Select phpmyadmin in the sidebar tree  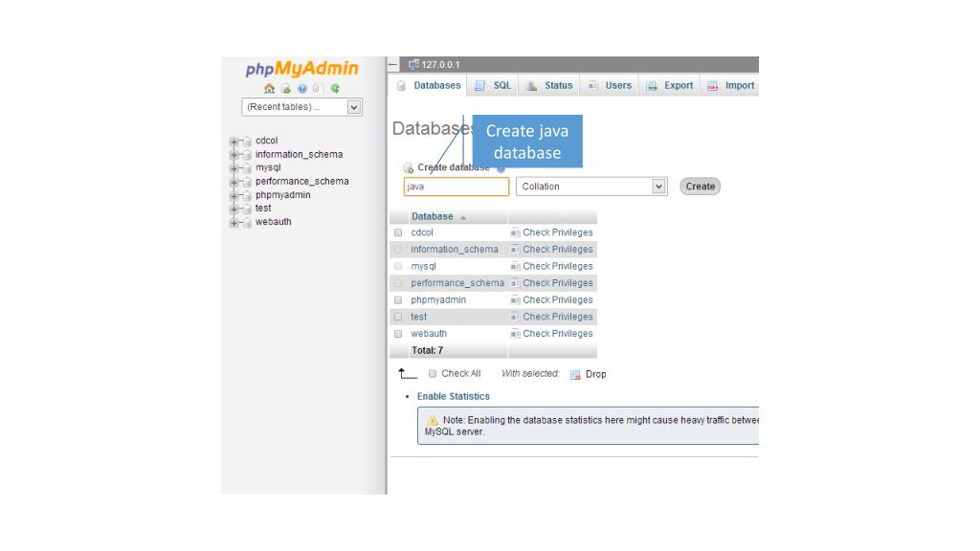point(282,195)
